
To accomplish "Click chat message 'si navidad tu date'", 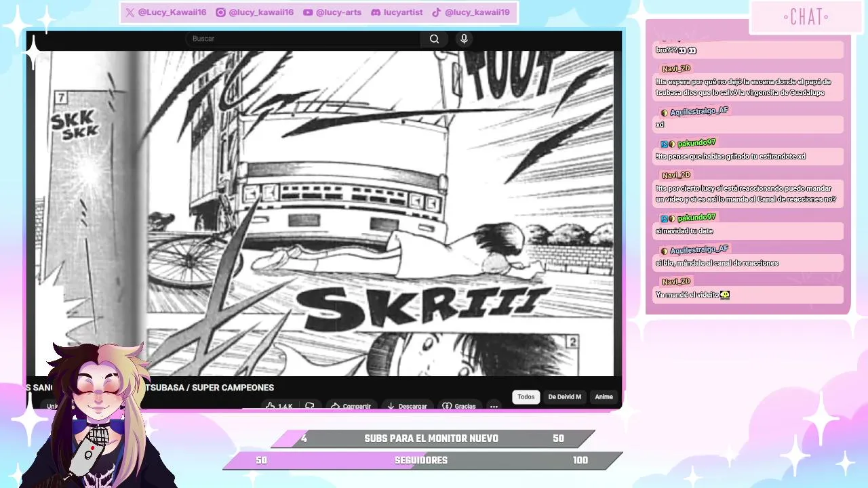I will 748,231.
